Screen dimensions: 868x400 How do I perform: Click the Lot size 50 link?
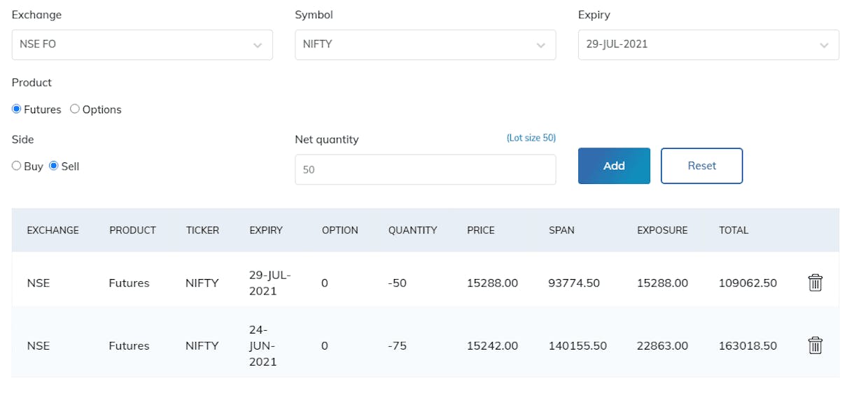[x=531, y=138]
